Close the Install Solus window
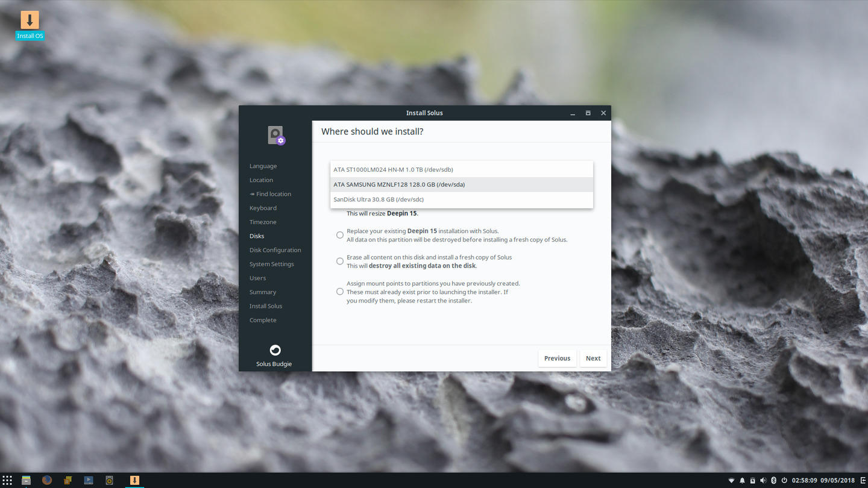Screen dimensions: 868x488 [603, 113]
